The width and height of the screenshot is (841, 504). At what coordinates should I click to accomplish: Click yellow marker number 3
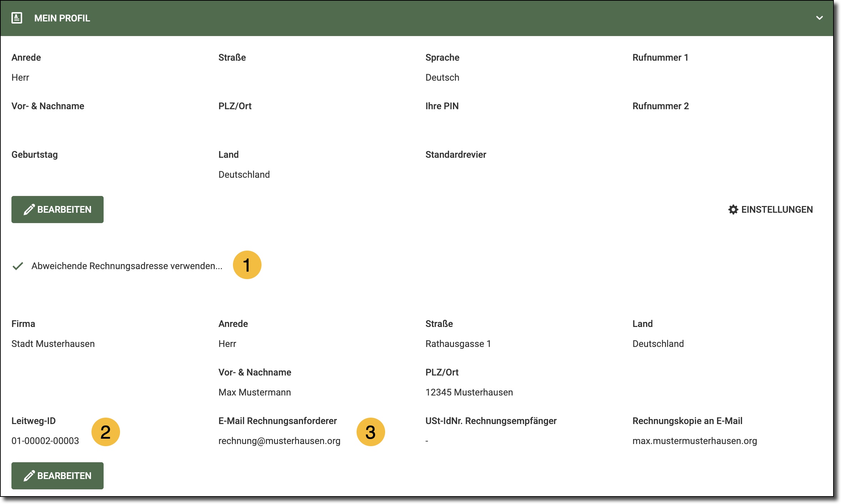point(370,432)
